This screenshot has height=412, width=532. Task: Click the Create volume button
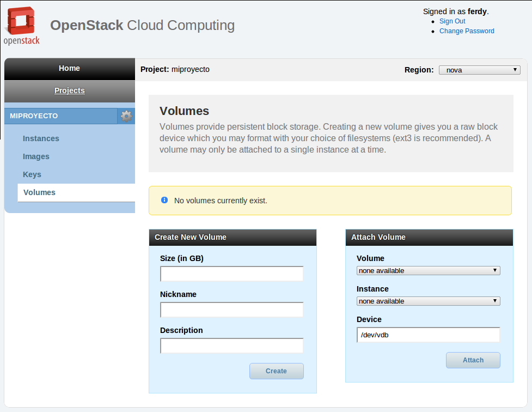click(x=277, y=371)
